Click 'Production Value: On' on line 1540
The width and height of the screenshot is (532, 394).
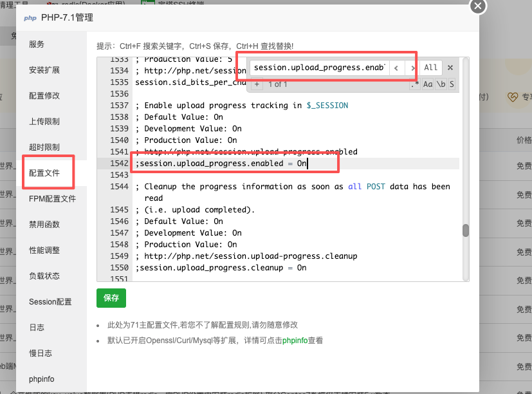[190, 140]
